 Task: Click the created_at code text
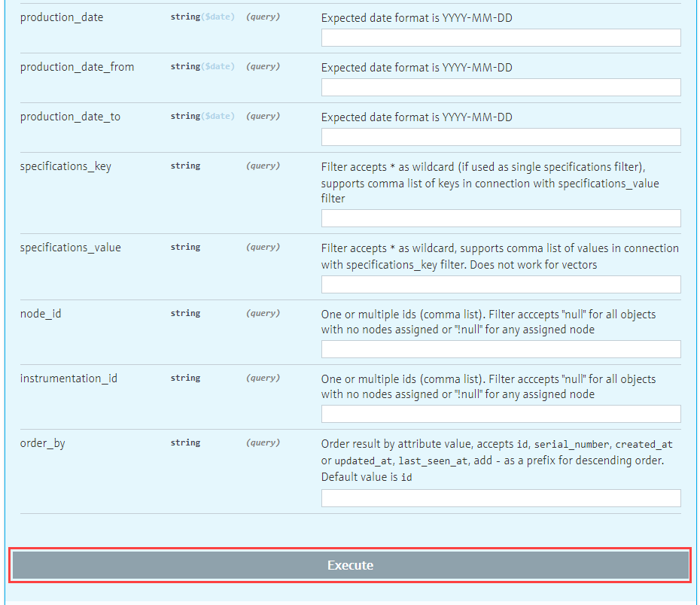click(x=644, y=445)
